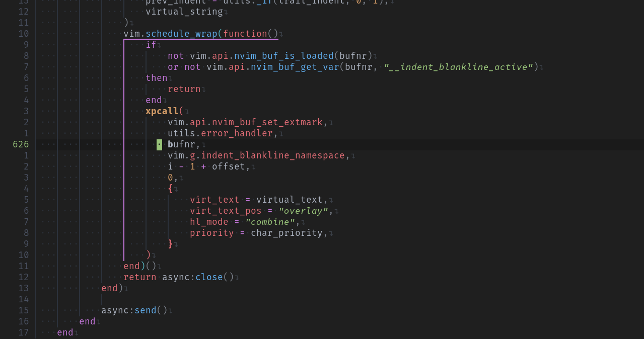Image resolution: width=644 pixels, height=339 pixels.
Task: Click the char_priority value on the priority line
Action: 287,232
